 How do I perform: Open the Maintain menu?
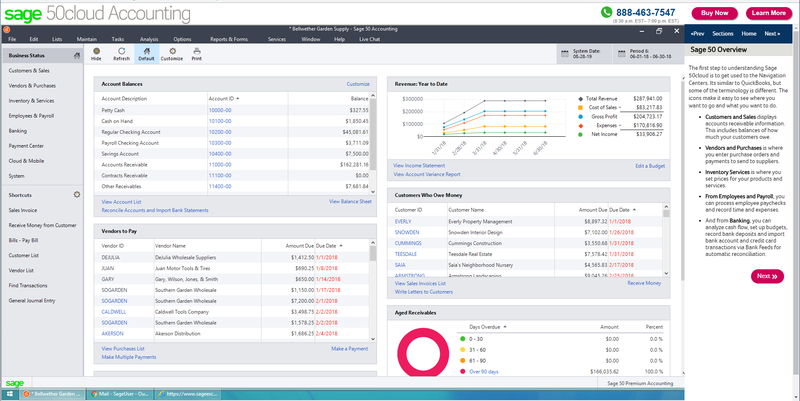[x=87, y=39]
